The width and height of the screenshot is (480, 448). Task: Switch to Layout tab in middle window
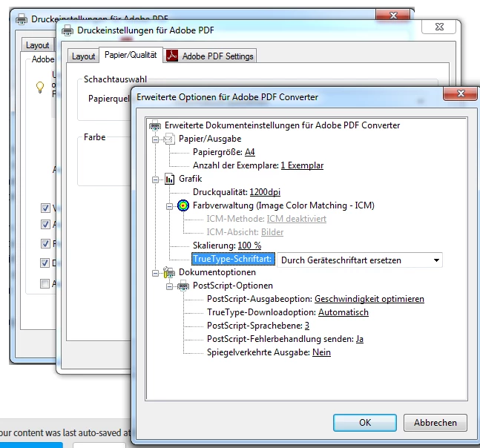pyautogui.click(x=83, y=56)
